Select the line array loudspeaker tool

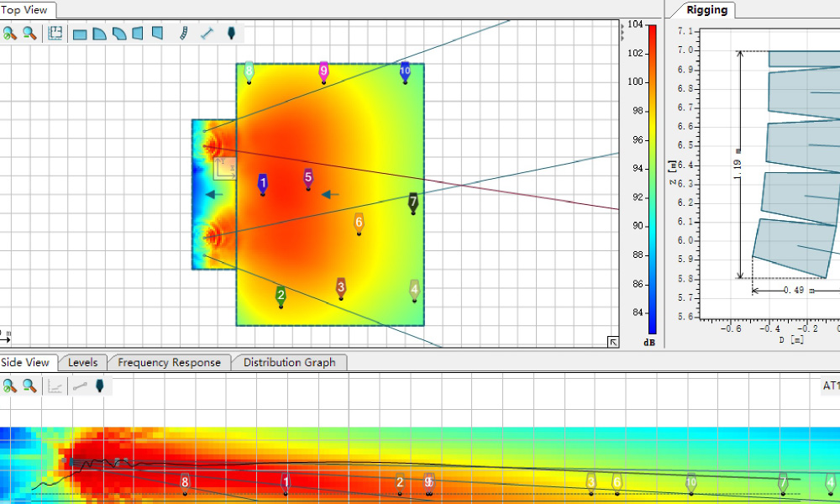tap(182, 34)
